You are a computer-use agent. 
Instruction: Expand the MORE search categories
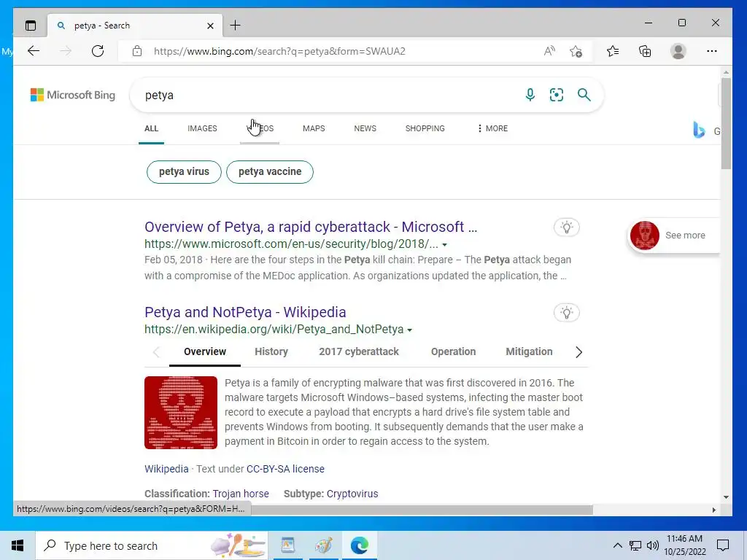[x=492, y=128]
